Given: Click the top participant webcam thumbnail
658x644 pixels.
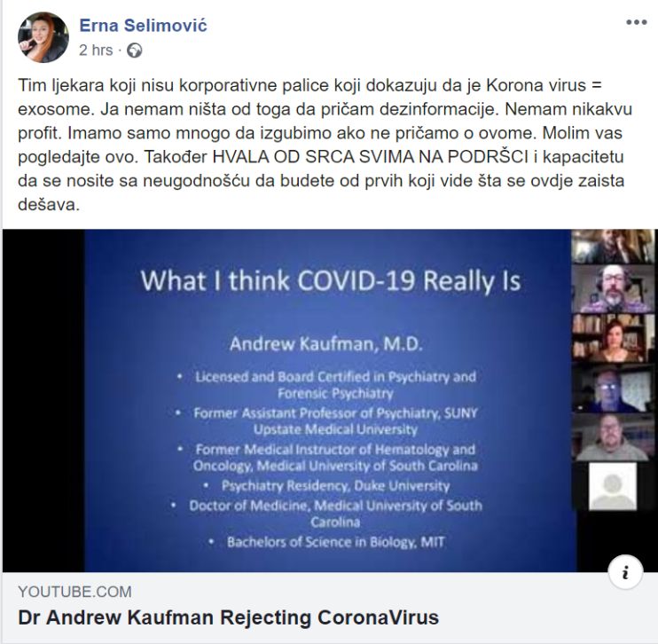Looking at the screenshot, I should pyautogui.click(x=614, y=247).
